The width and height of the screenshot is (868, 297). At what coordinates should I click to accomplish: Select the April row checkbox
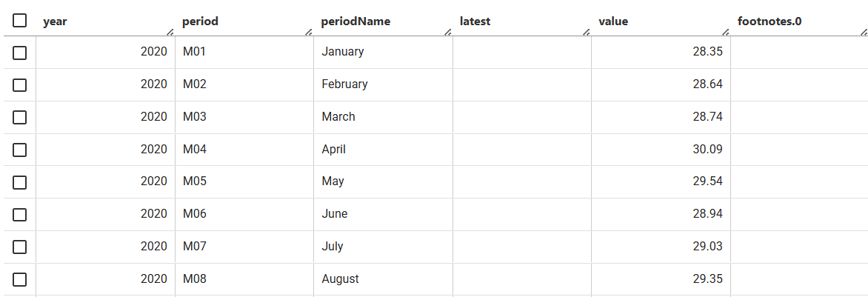click(x=19, y=150)
